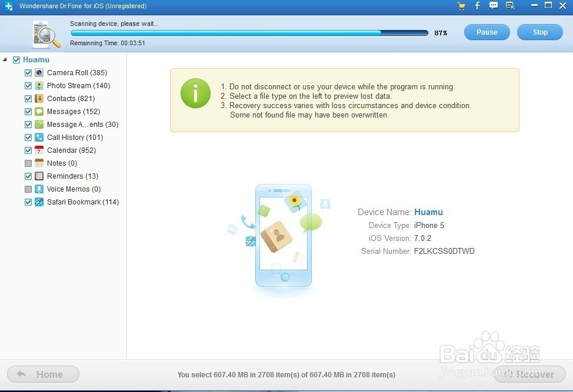
Task: Uncheck the Photo Stream checkbox
Action: pos(28,86)
